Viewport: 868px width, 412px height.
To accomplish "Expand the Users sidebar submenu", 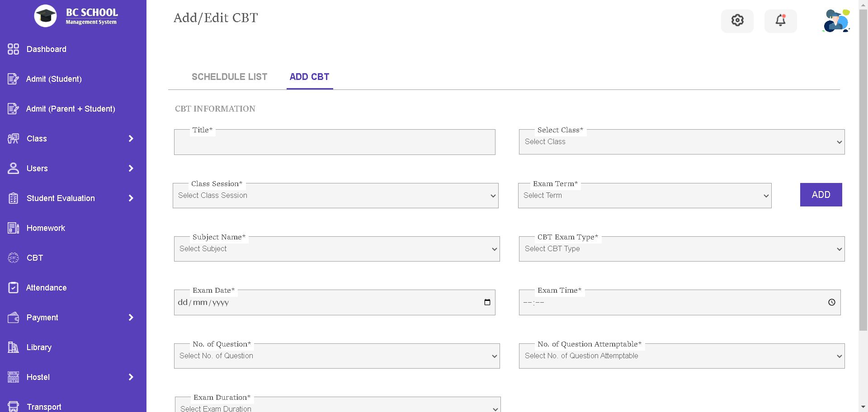I will pyautogui.click(x=131, y=169).
